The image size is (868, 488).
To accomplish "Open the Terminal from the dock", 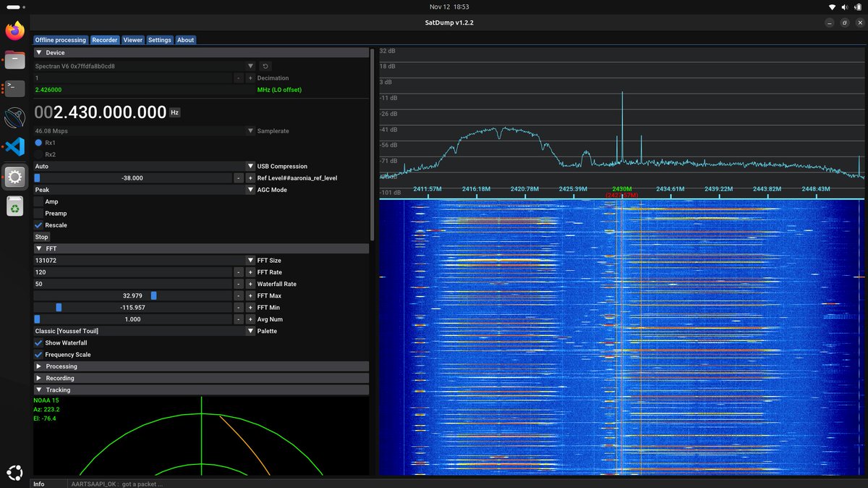I will (x=15, y=88).
